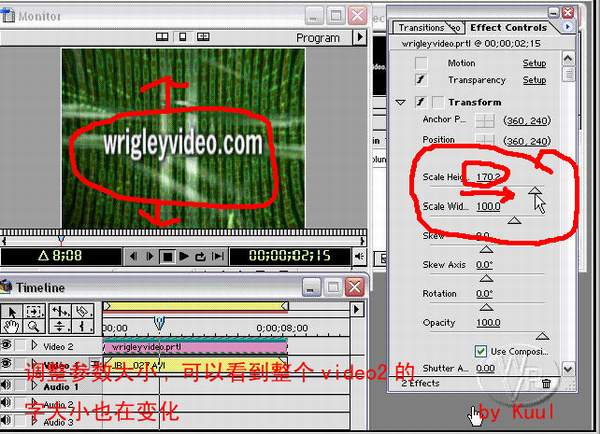The image size is (600, 434).
Task: Toggle loop playback in Monitor
Action: click(201, 256)
